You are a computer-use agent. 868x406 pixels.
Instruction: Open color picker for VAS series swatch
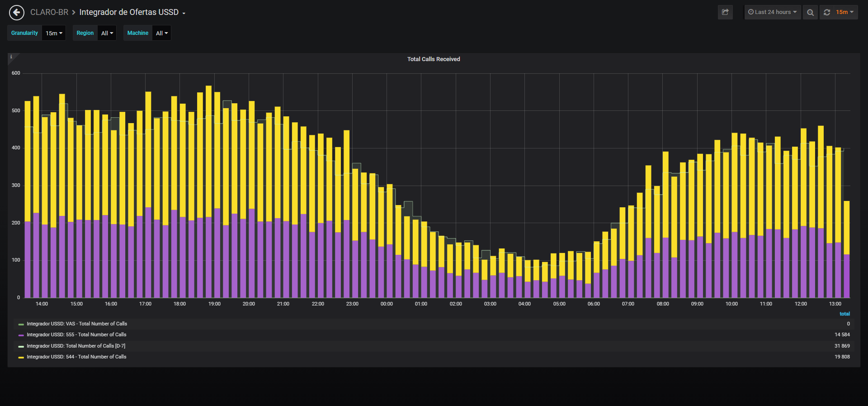pyautogui.click(x=21, y=325)
